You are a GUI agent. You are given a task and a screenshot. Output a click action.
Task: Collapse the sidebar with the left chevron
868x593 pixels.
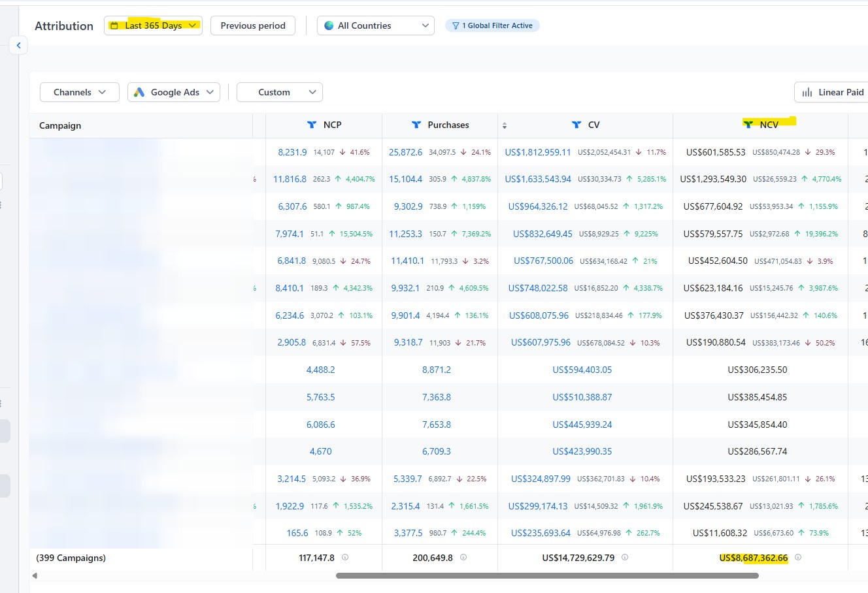[x=18, y=45]
